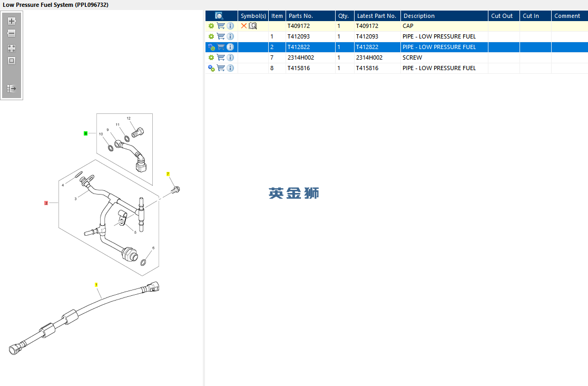Screen dimensions: 588x386
Task: Sort by Latest Part No. column header
Action: pyautogui.click(x=377, y=16)
